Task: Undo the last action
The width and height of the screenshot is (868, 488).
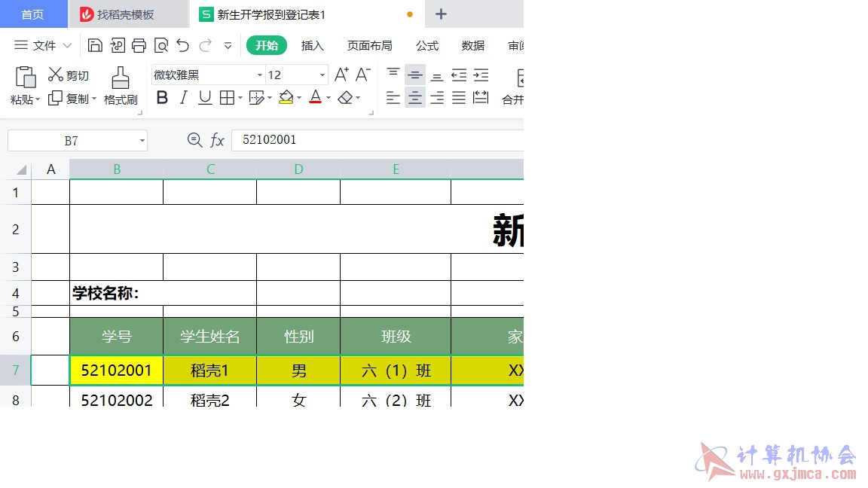Action: pos(182,45)
